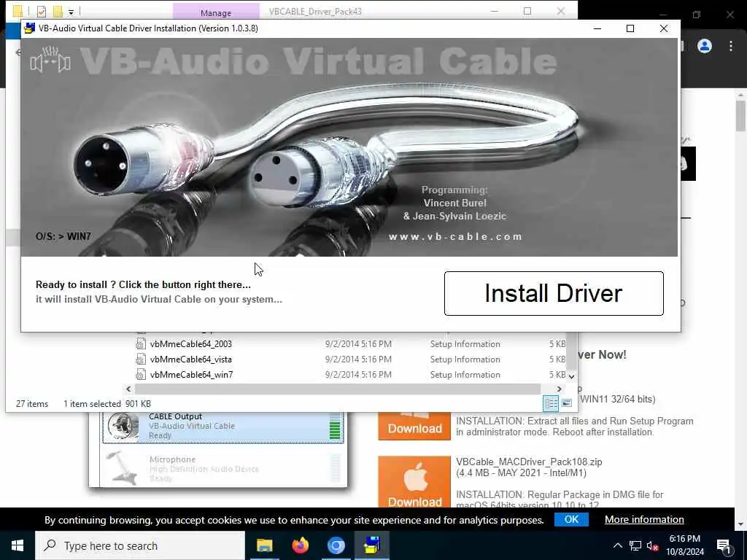The image size is (747, 560).
Task: Download the VBCable Mac driver pack
Action: coord(414,482)
